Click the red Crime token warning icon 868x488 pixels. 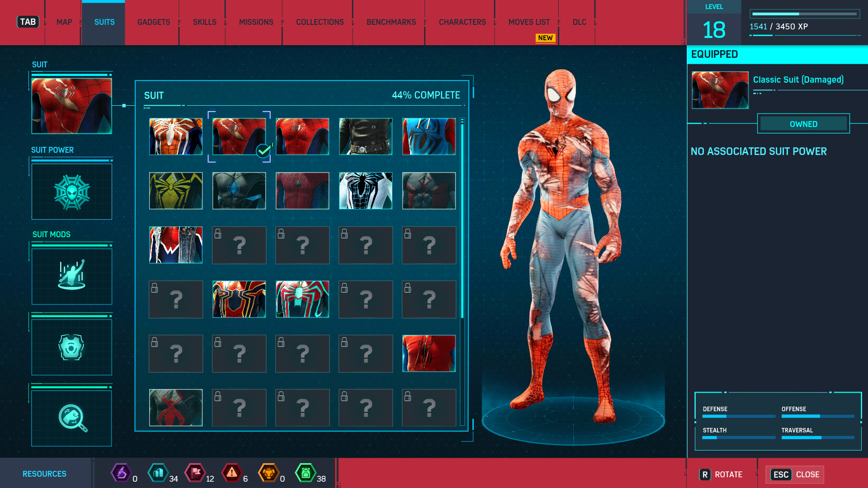coord(232,473)
